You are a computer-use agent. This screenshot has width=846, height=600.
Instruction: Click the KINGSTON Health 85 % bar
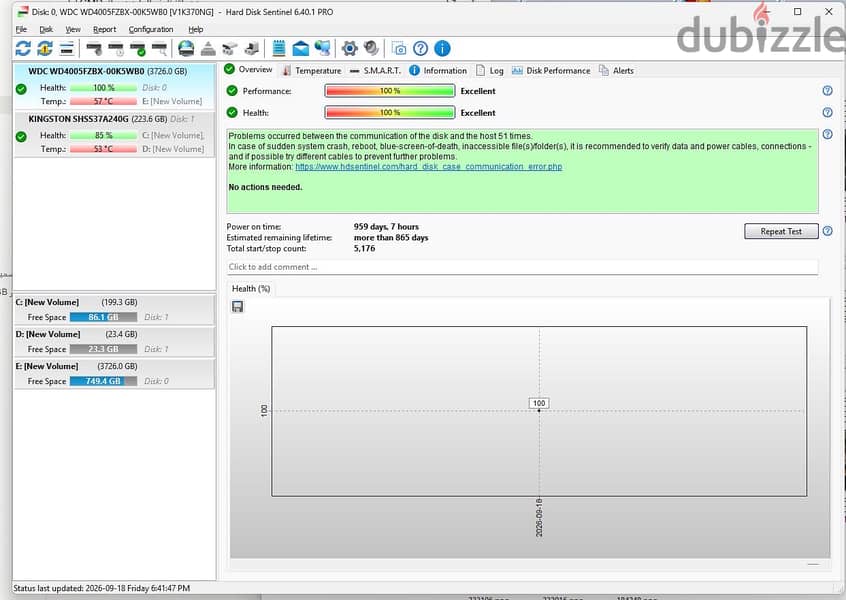103,135
